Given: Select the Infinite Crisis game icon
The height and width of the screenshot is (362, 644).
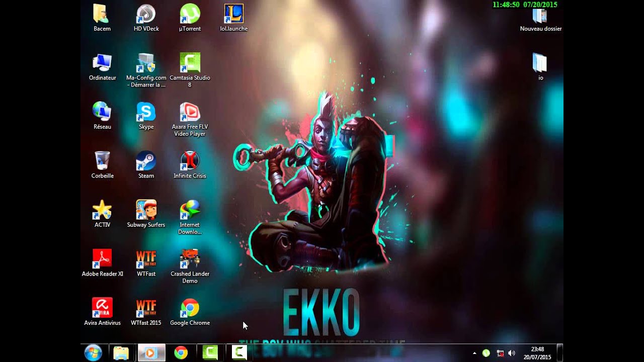Looking at the screenshot, I should coord(190,165).
